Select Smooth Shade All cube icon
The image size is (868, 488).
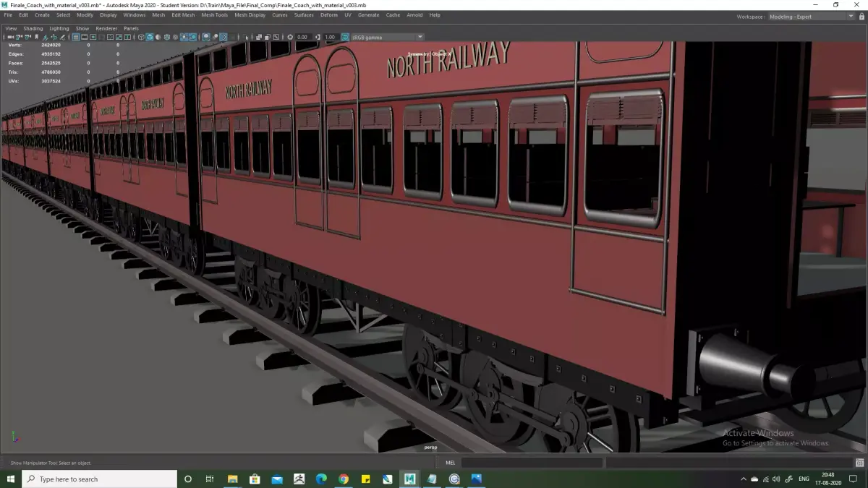150,37
